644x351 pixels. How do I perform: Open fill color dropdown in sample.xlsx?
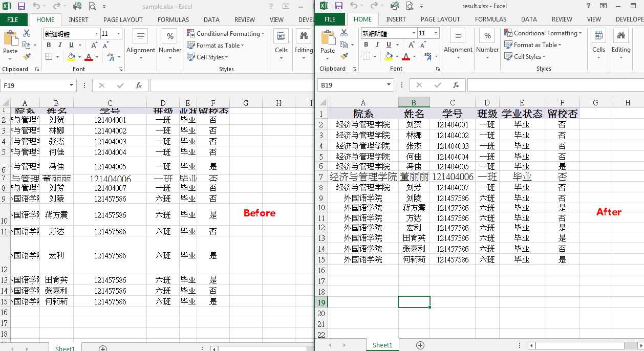[x=79, y=57]
